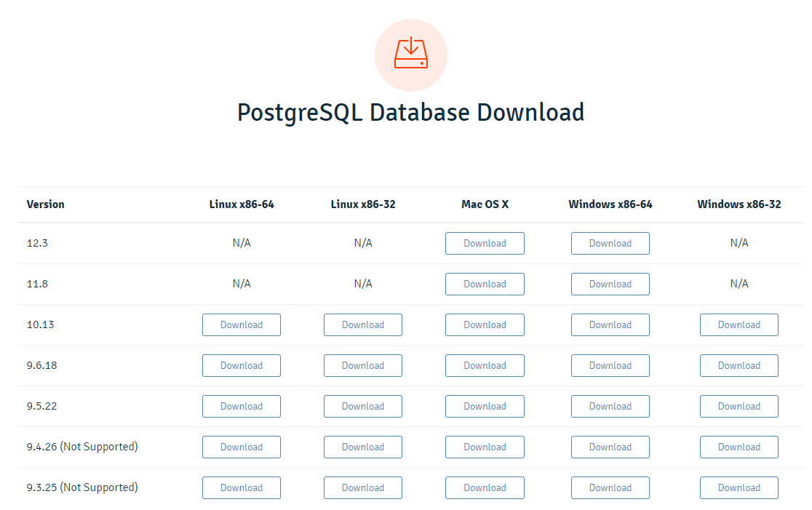Download version 12.3 for Windows x86-64
The image size is (812, 510).
coord(610,243)
